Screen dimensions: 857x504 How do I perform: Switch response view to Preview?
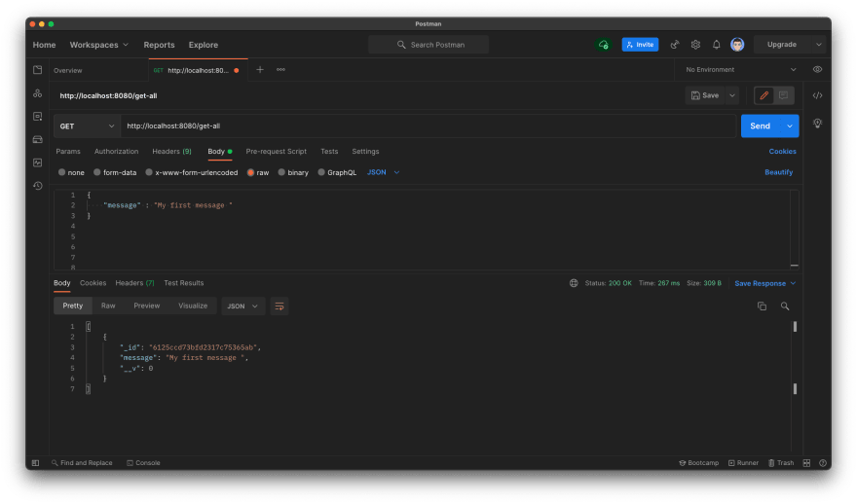[x=147, y=306]
